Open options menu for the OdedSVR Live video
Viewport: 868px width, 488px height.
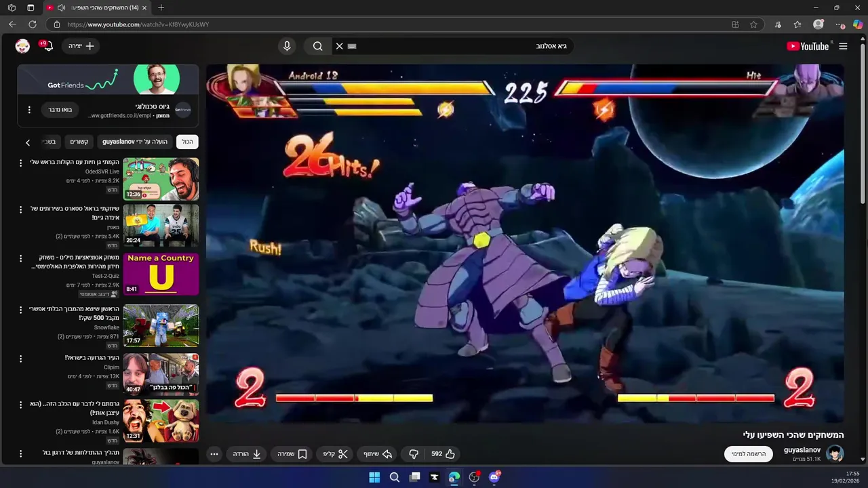point(20,163)
